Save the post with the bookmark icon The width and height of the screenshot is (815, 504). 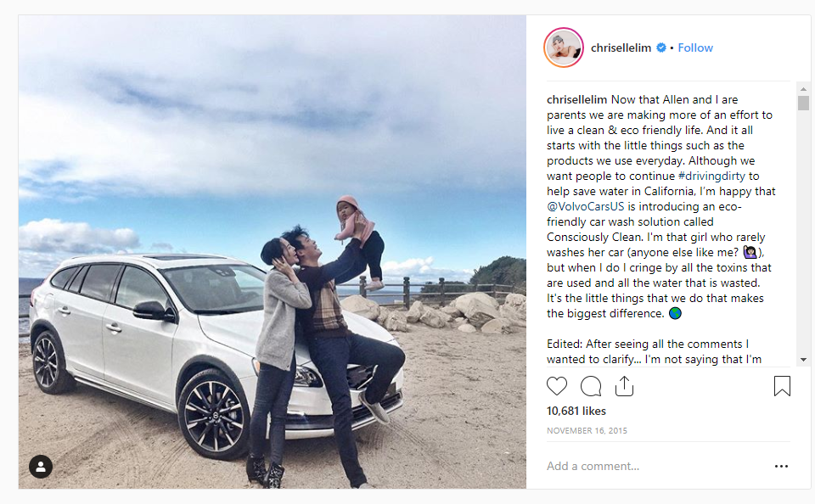click(782, 386)
